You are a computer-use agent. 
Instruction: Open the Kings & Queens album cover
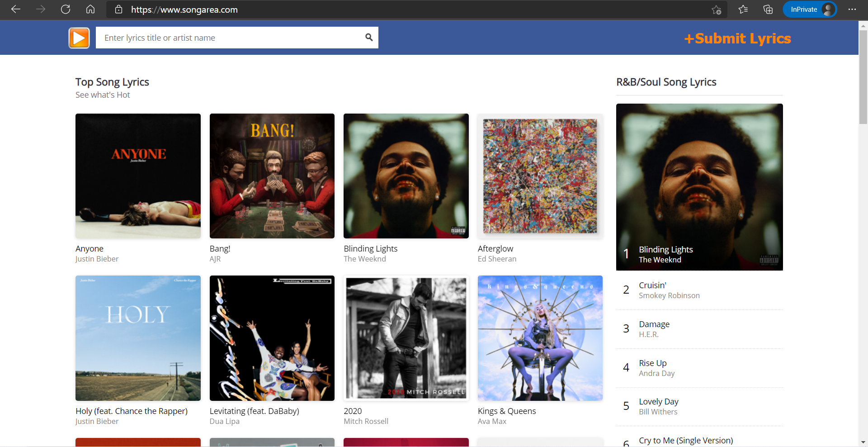click(540, 338)
